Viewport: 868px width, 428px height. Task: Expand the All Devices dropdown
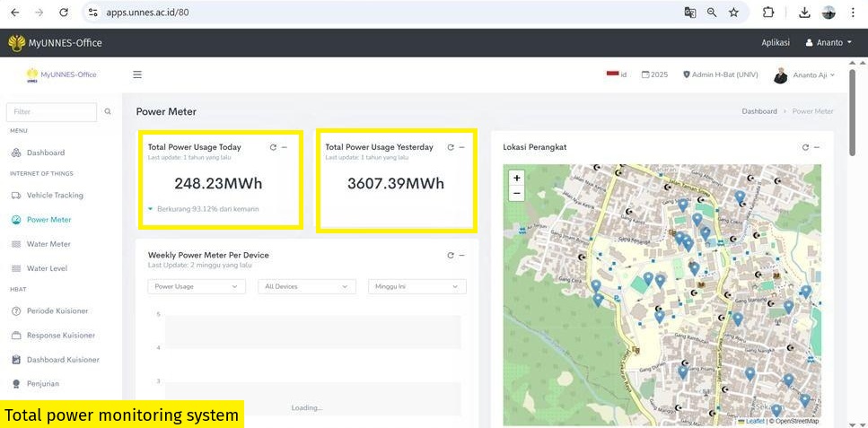(x=306, y=286)
